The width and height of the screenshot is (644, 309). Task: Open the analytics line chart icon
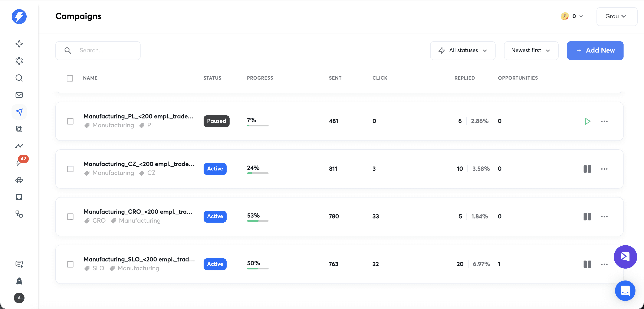pos(19,146)
